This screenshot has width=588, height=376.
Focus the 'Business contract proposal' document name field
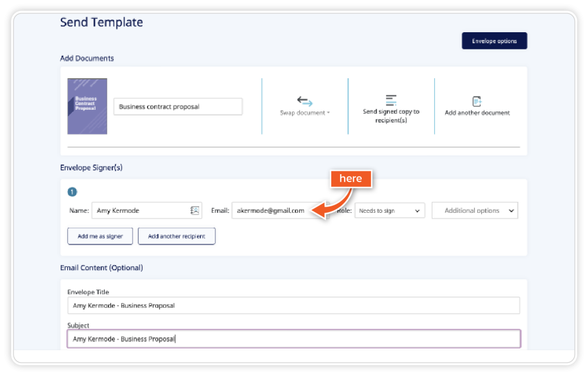tap(177, 107)
